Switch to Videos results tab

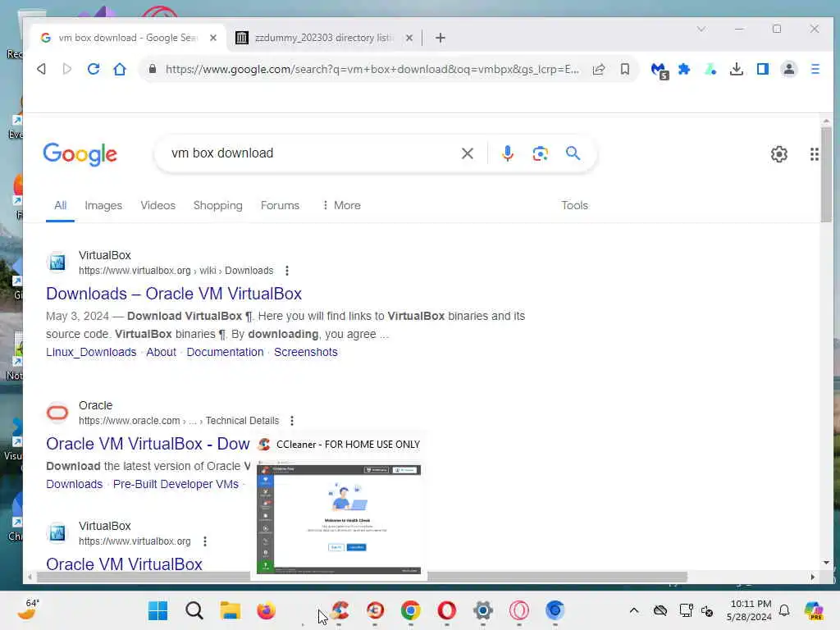(x=158, y=205)
